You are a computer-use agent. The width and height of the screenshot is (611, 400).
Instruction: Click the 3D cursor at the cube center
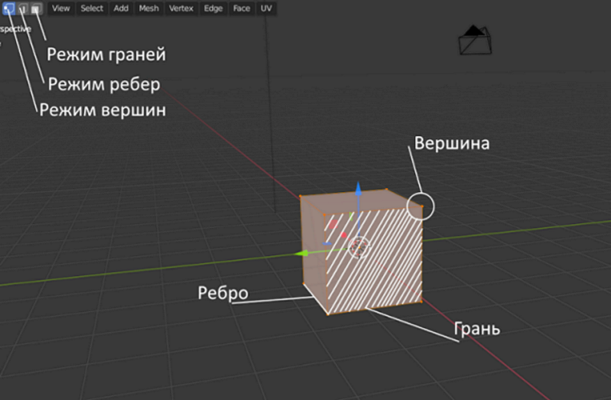[x=361, y=246]
